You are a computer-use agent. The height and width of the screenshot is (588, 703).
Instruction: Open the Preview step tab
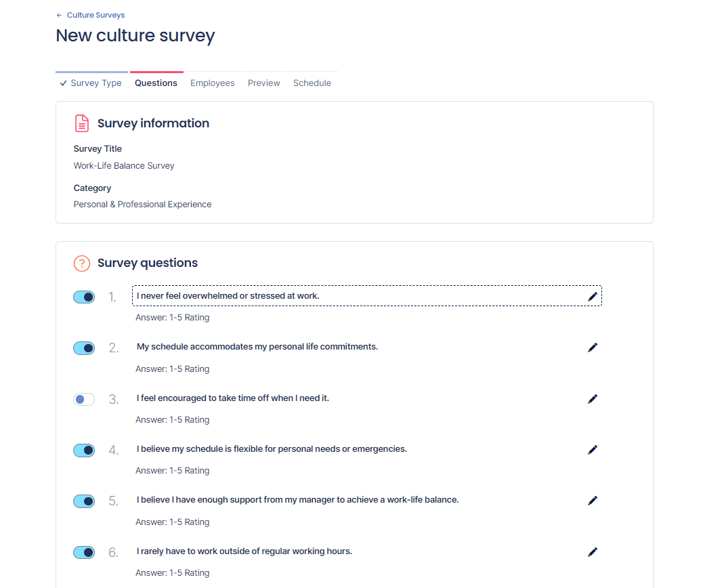click(x=263, y=83)
